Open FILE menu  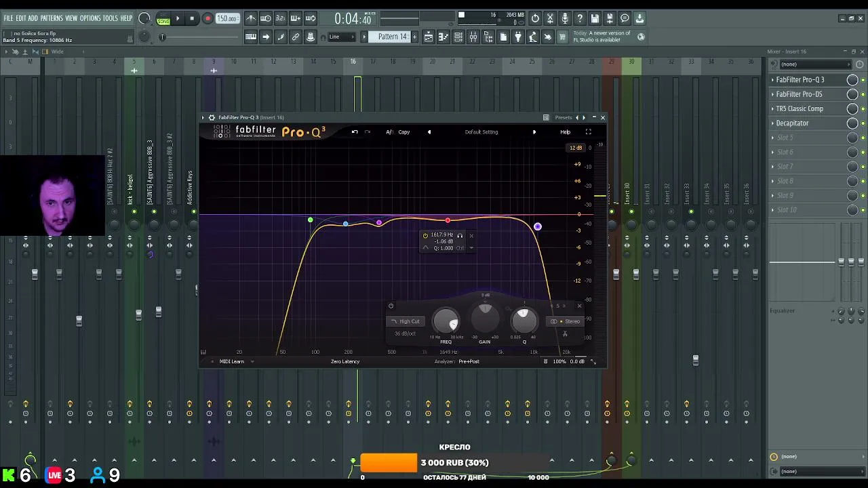[8, 18]
